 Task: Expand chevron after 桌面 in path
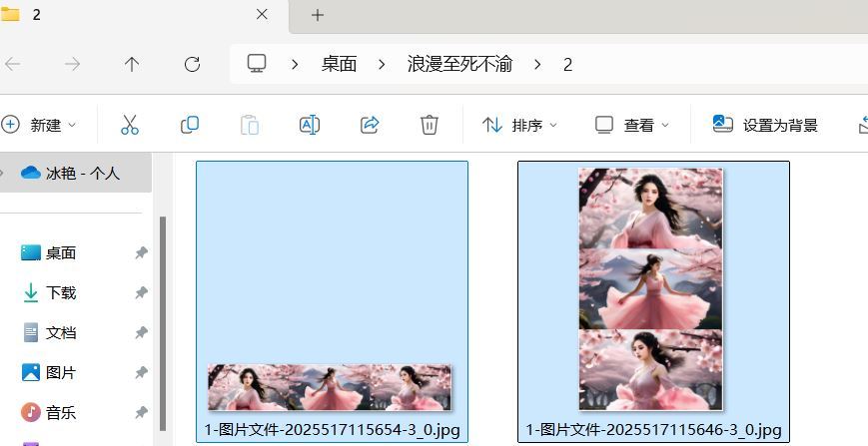pos(382,65)
